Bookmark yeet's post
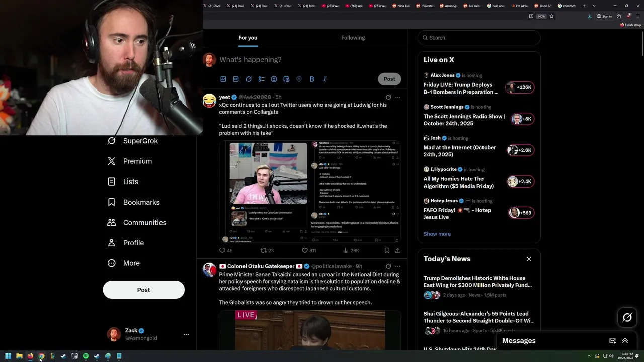The width and height of the screenshot is (644, 362). coord(387,250)
